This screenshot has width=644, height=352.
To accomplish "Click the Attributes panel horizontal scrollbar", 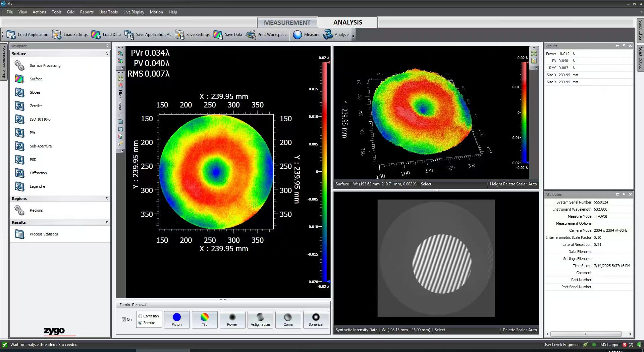I will pos(586,334).
